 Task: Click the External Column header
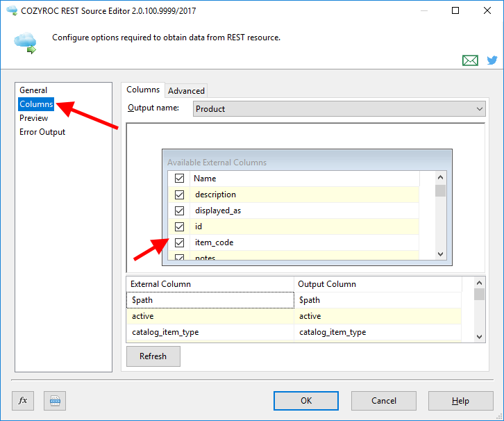coord(210,284)
